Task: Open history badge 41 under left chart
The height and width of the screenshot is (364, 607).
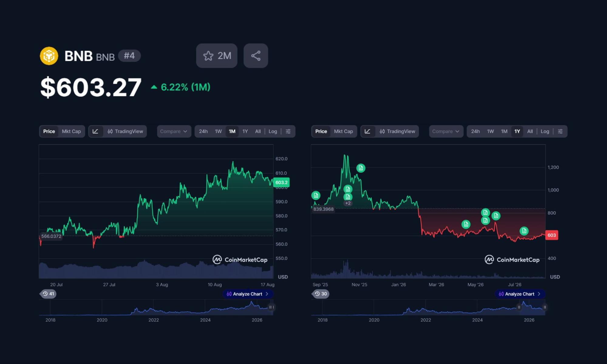Action: pyautogui.click(x=48, y=294)
